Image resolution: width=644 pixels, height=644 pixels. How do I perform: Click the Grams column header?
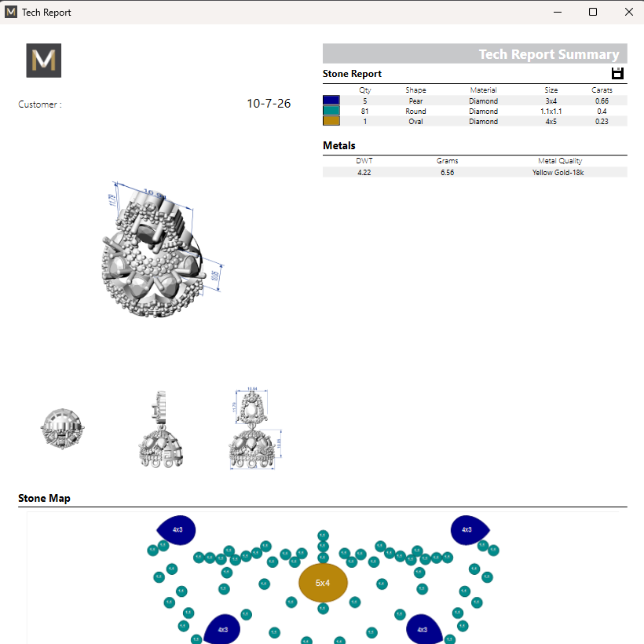click(x=448, y=161)
